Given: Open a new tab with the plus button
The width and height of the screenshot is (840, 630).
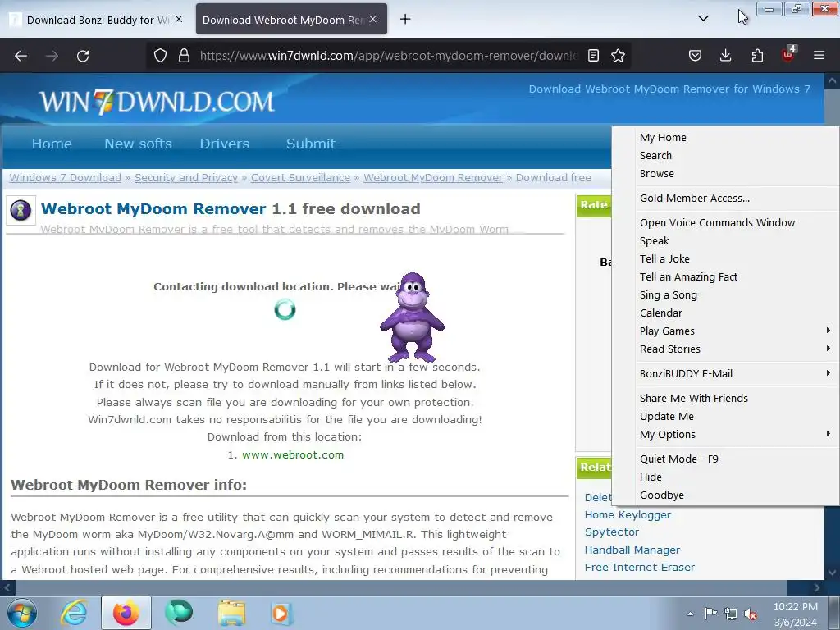Looking at the screenshot, I should 405,20.
